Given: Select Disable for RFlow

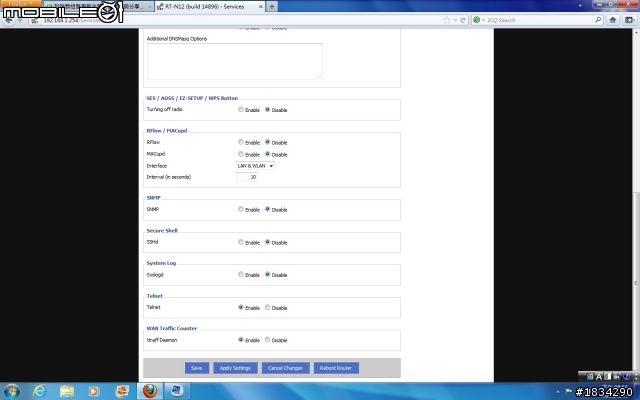Looking at the screenshot, I should click(x=267, y=142).
